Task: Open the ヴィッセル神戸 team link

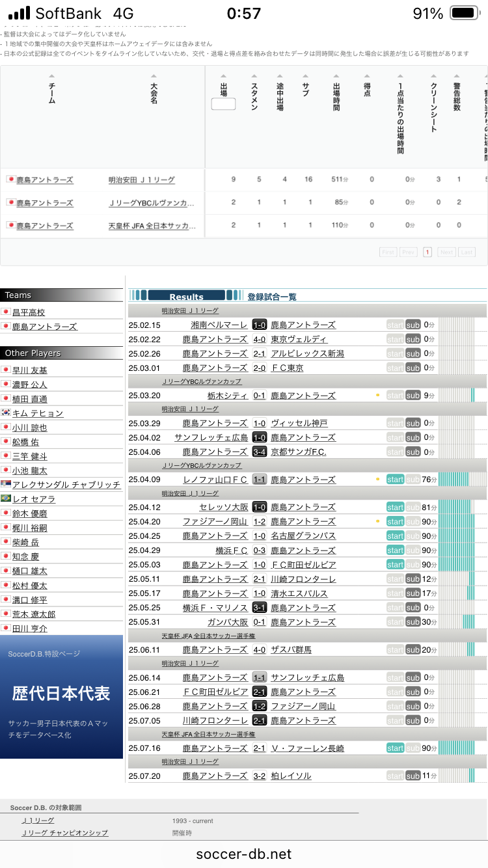Action: (299, 423)
